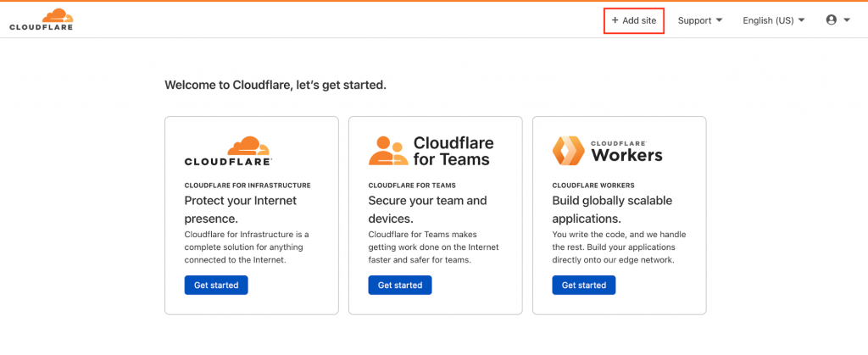
Task: Click the Cloudflare logo in the header
Action: (41, 19)
